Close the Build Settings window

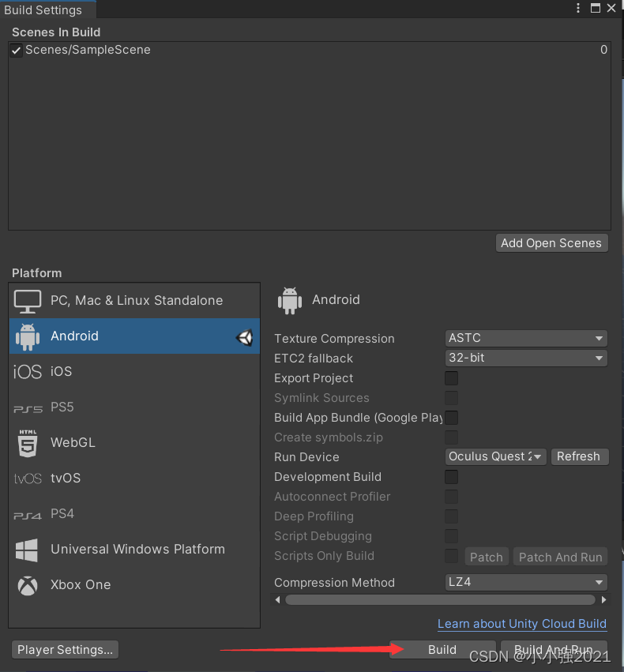[x=611, y=8]
